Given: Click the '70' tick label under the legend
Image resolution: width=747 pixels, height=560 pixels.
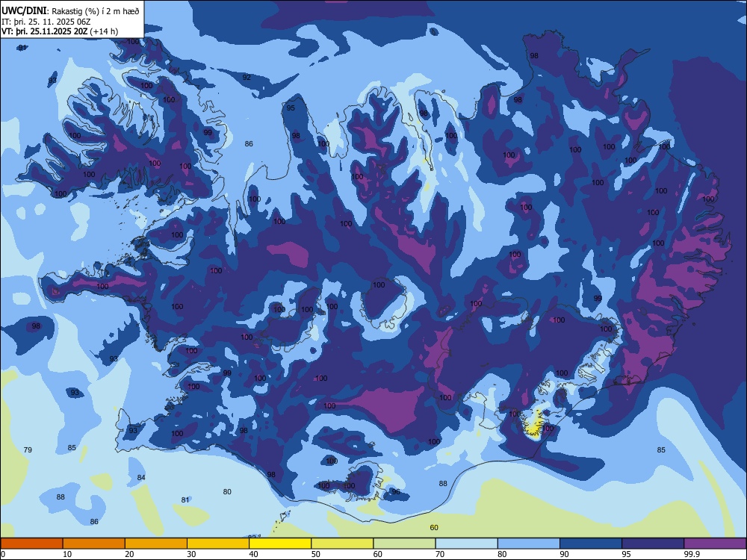Looking at the screenshot, I should pyautogui.click(x=440, y=554).
